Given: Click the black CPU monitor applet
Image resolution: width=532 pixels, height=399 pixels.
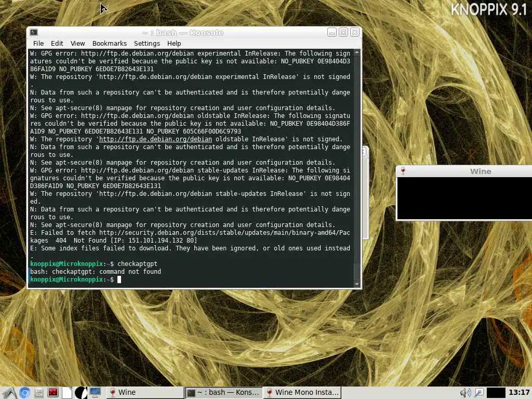Looking at the screenshot, I should 496,393.
